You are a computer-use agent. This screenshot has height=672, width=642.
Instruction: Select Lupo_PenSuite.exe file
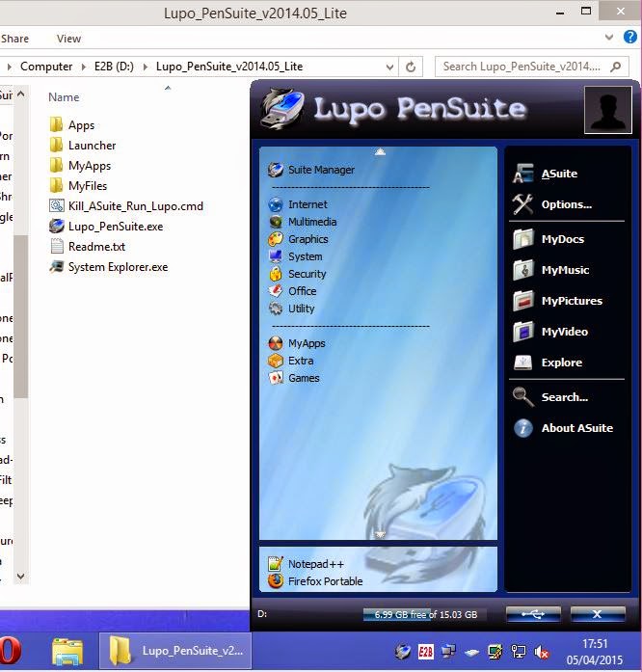pos(106,227)
